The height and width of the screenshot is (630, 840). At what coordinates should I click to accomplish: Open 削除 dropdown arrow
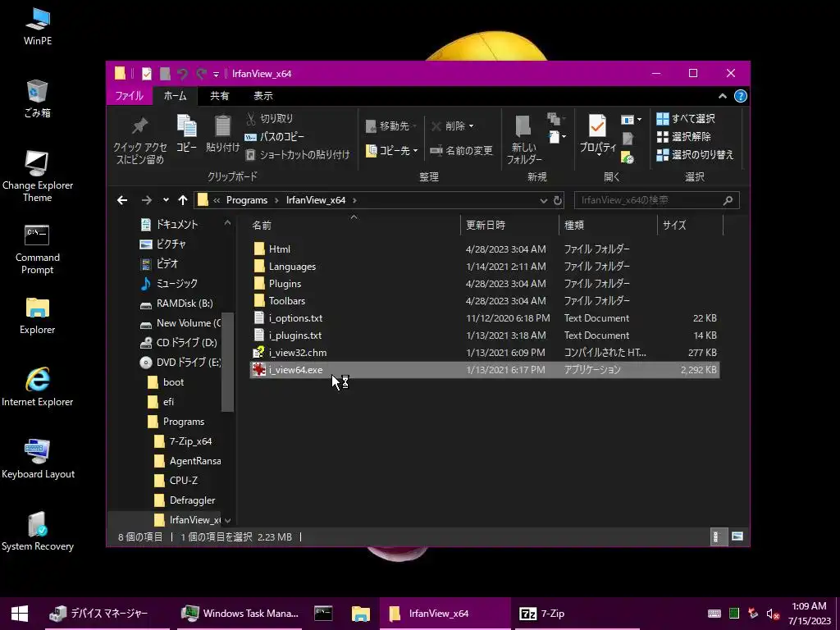point(472,126)
